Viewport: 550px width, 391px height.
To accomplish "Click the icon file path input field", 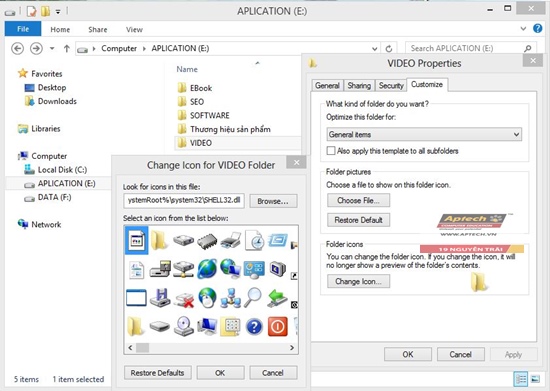I will (x=184, y=201).
